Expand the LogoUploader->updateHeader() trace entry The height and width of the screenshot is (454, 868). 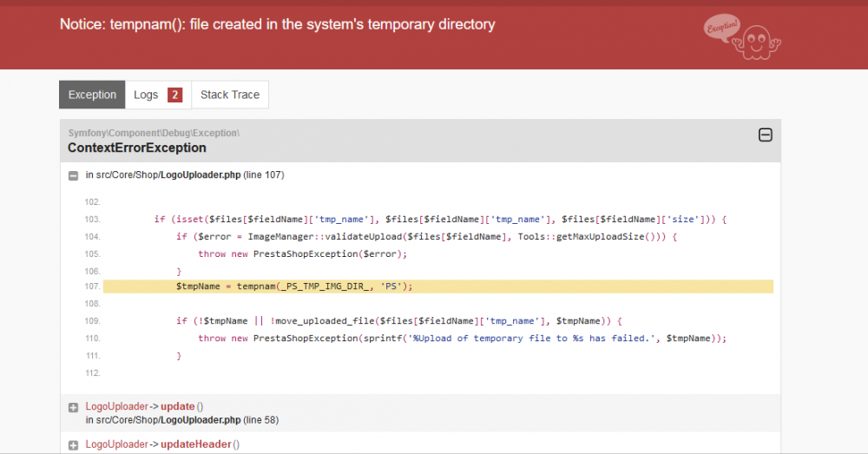pyautogui.click(x=74, y=444)
